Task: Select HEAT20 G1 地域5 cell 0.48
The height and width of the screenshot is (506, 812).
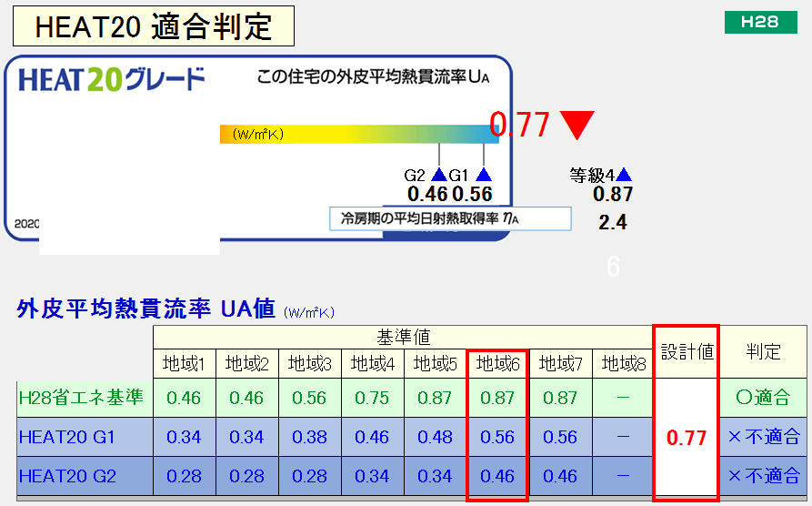Action: pos(435,437)
